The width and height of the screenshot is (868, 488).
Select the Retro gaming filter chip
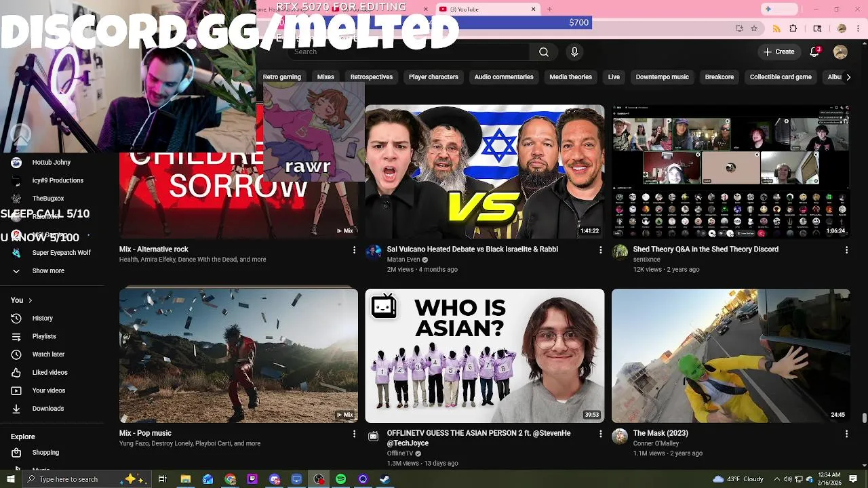click(281, 77)
